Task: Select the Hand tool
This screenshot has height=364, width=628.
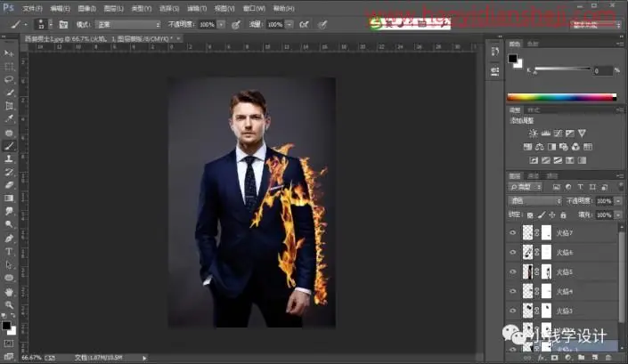Action: (x=9, y=292)
